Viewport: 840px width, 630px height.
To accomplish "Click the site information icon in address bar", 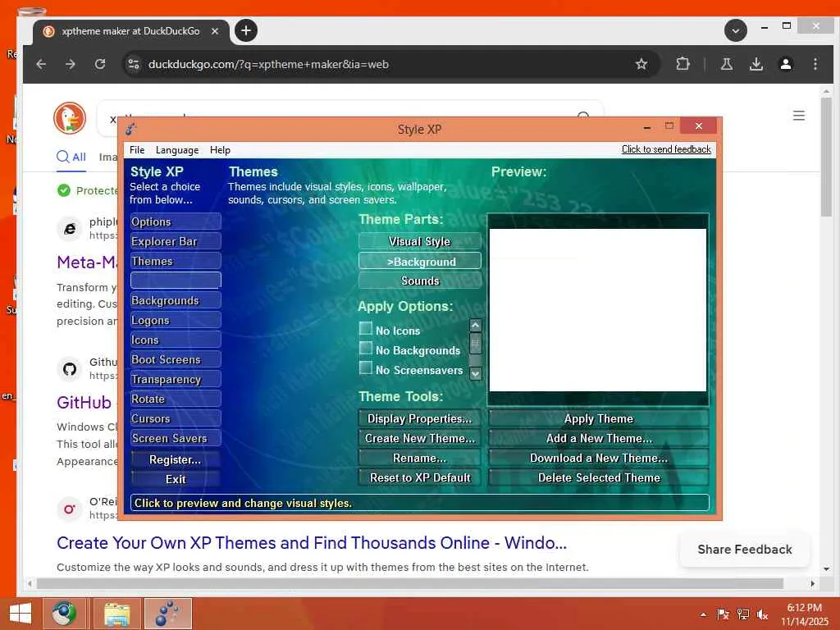I will point(134,64).
